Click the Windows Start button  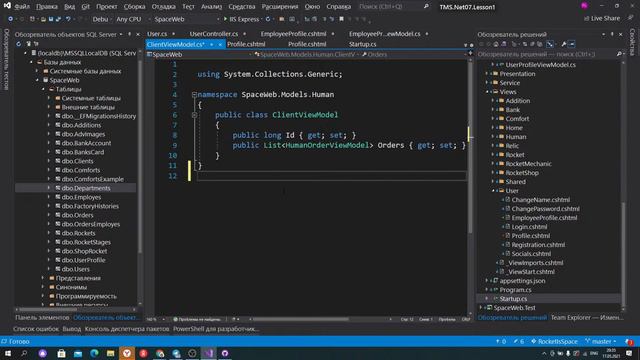click(x=8, y=353)
